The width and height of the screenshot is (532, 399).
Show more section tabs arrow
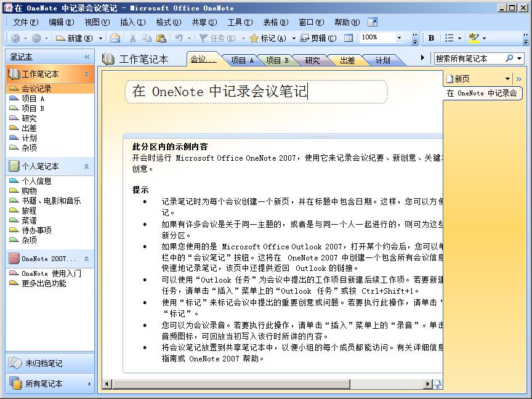coord(422,58)
